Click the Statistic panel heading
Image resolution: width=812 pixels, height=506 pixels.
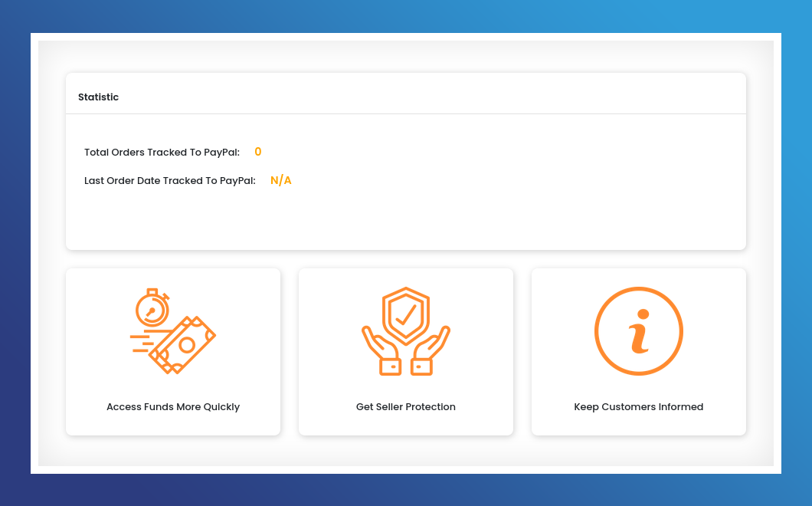click(98, 97)
